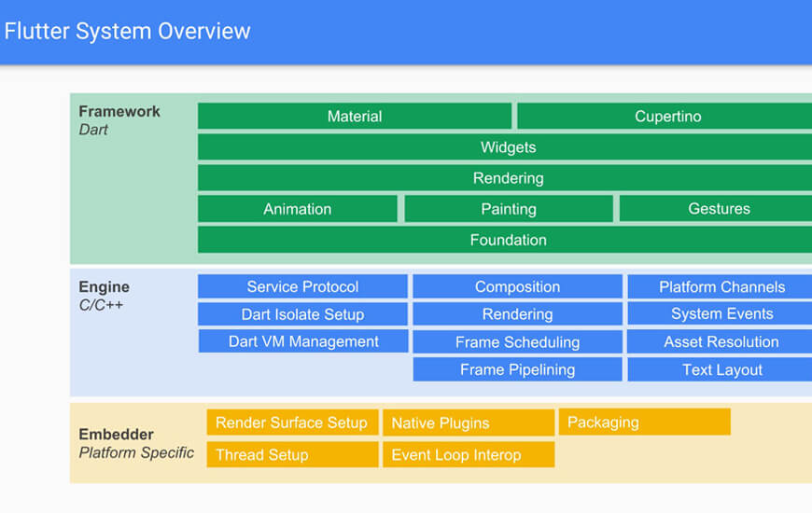This screenshot has width=812, height=513.
Task: Click the green Framework Rendering bar
Action: coord(505,178)
